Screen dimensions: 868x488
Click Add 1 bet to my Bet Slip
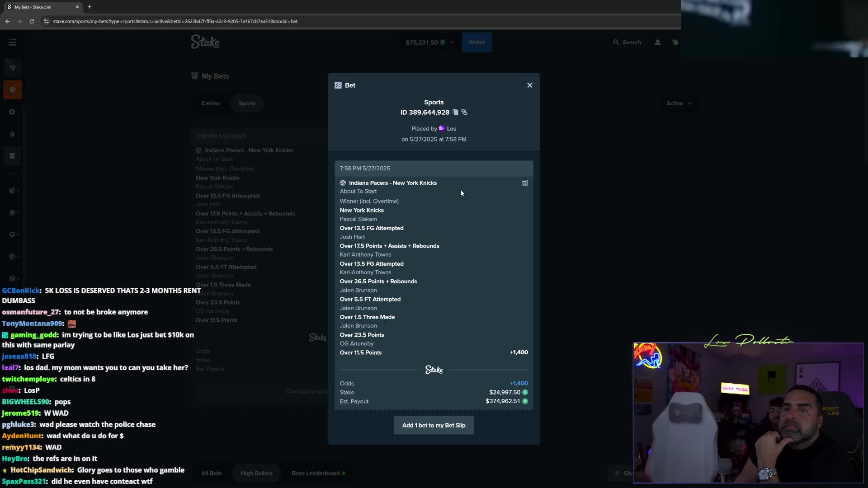tap(434, 425)
